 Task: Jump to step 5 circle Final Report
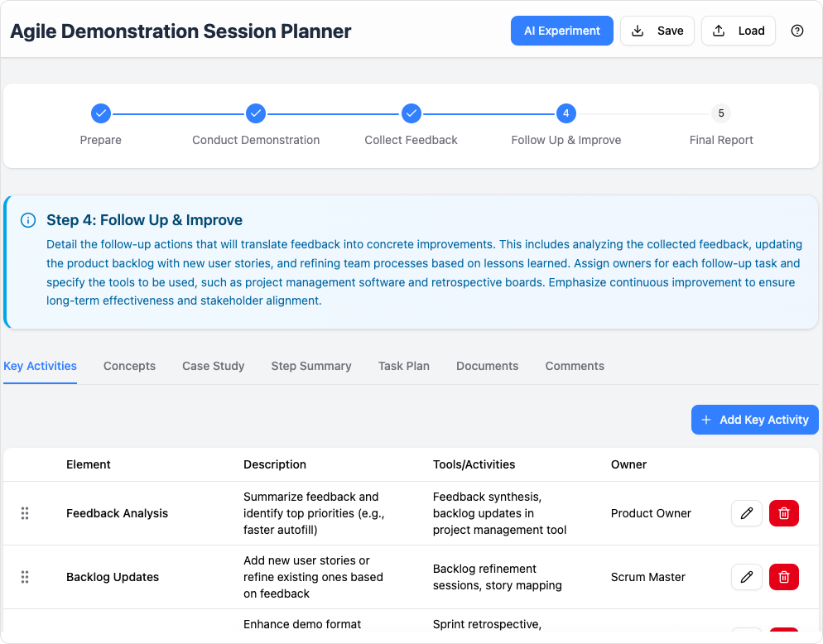click(x=721, y=113)
